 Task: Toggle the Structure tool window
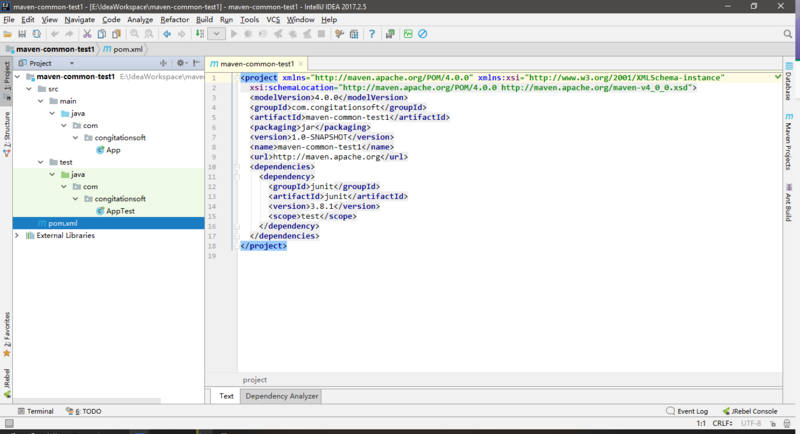[x=6, y=128]
